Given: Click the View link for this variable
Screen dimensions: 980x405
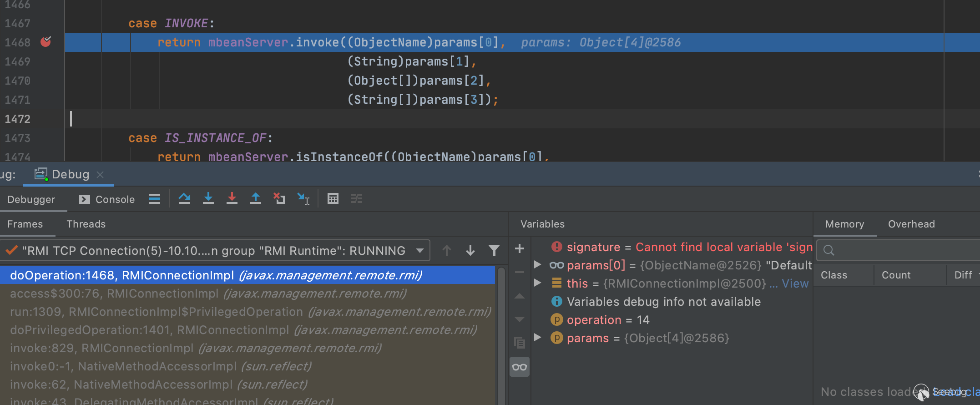Looking at the screenshot, I should (x=795, y=283).
